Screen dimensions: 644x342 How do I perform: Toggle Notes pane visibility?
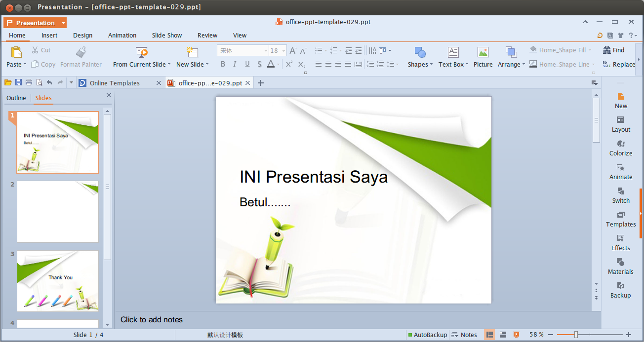(464, 335)
